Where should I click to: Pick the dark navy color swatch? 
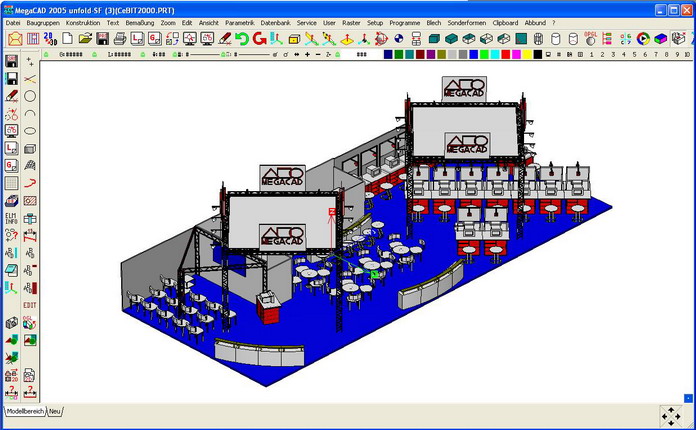click(x=388, y=55)
